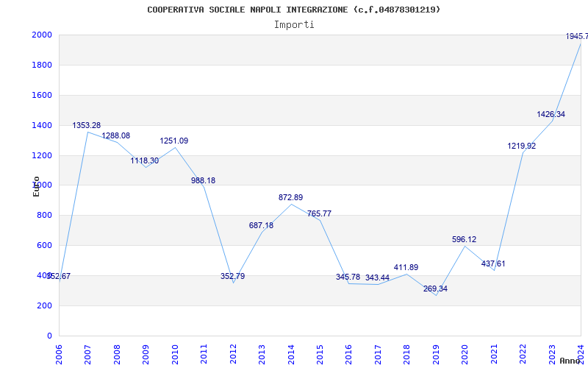Image resolution: width=588 pixels, height=368 pixels.
Task: Click the Importi subtitle
Action: point(294,25)
